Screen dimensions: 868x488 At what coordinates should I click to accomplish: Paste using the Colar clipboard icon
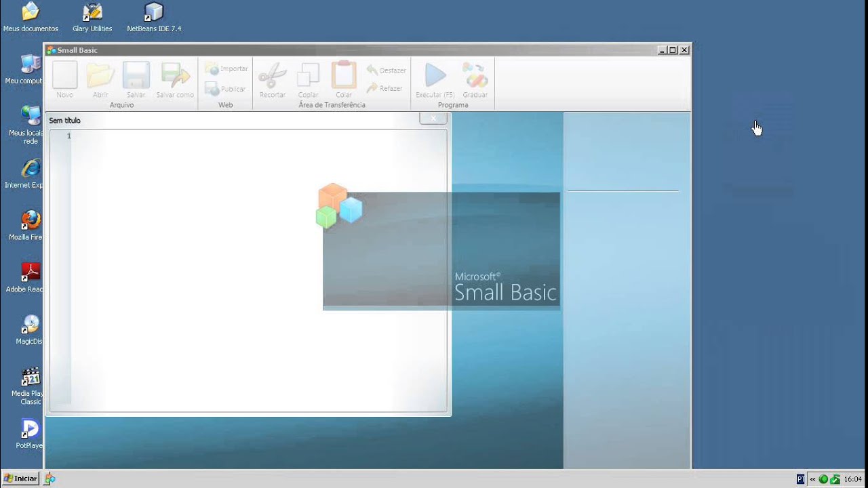pyautogui.click(x=344, y=75)
